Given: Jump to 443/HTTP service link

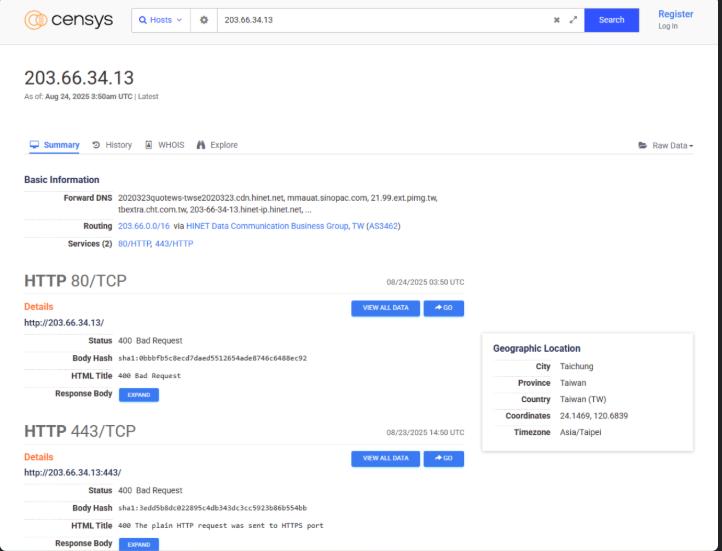Looking at the screenshot, I should pyautogui.click(x=174, y=244).
